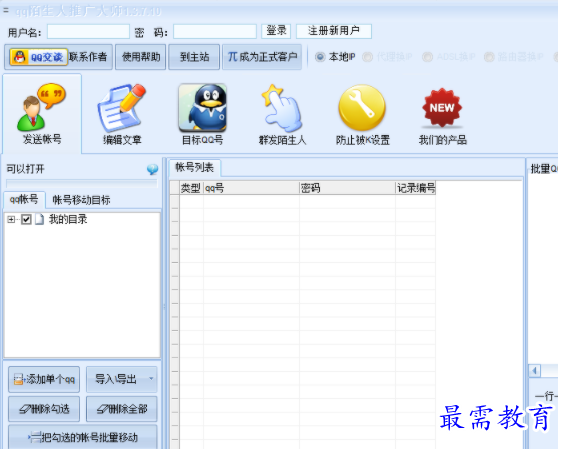
Task: Click the 记录编号 column header
Action: pos(416,188)
